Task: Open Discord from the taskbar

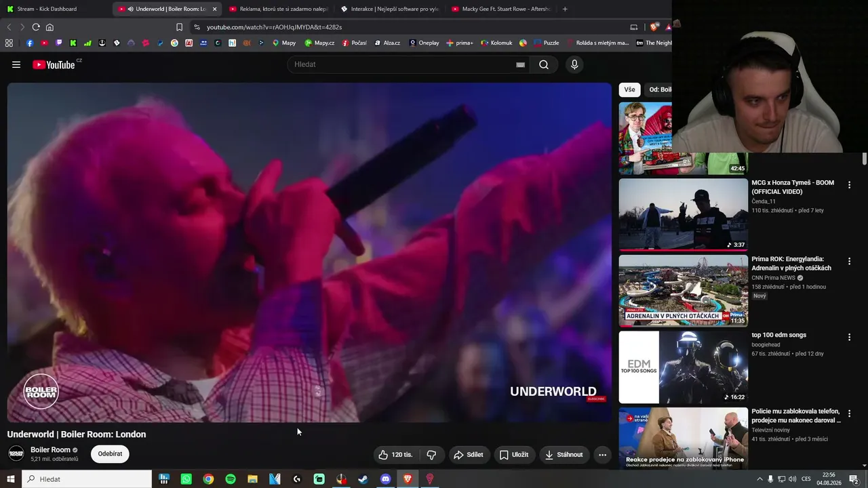Action: [386, 479]
